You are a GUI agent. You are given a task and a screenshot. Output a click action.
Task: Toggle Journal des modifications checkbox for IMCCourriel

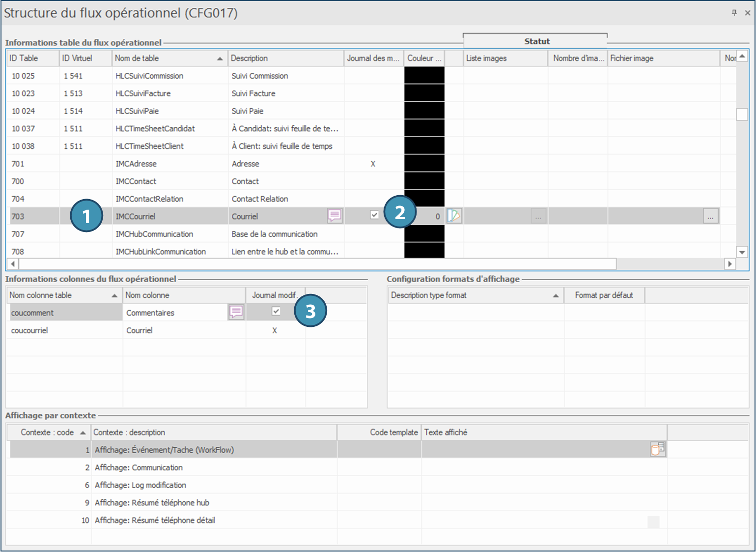point(374,215)
